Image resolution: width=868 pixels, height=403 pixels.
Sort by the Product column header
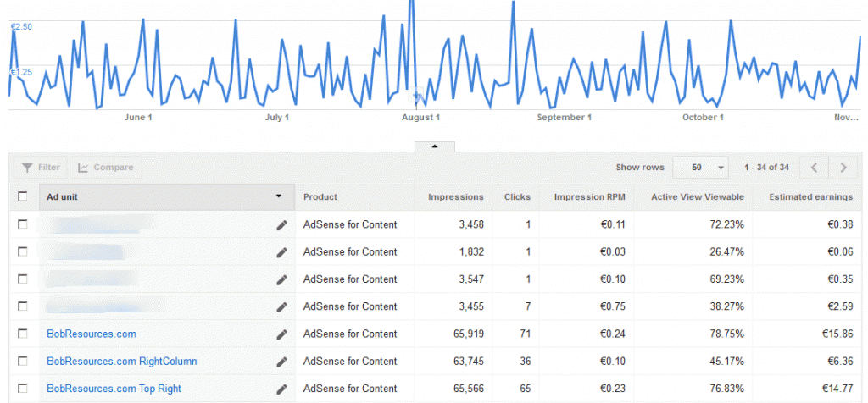point(320,196)
